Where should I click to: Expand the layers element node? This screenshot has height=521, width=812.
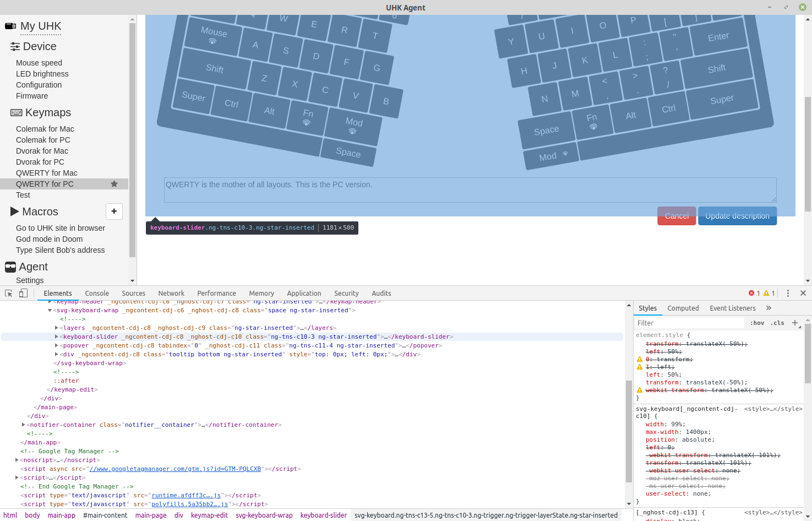tap(56, 328)
